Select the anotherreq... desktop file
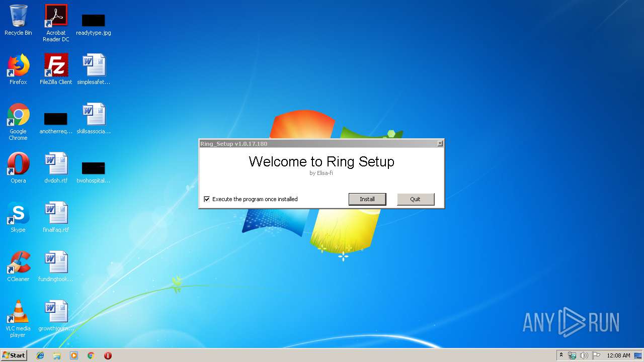The width and height of the screenshot is (644, 362). click(56, 123)
